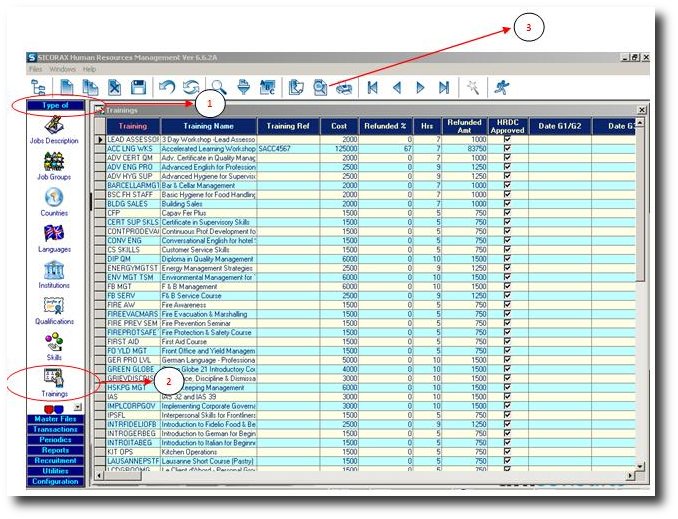Jump to the last record navigation arrow

click(x=444, y=88)
